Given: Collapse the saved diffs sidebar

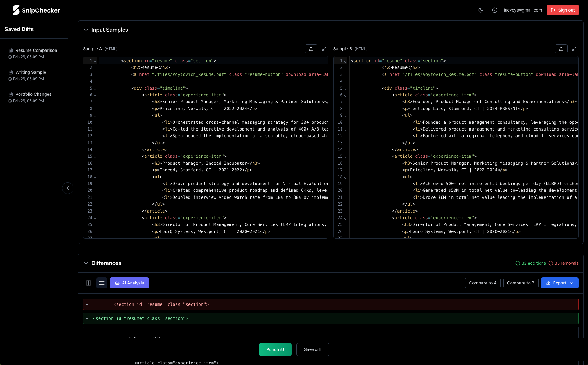Looking at the screenshot, I should [68, 188].
